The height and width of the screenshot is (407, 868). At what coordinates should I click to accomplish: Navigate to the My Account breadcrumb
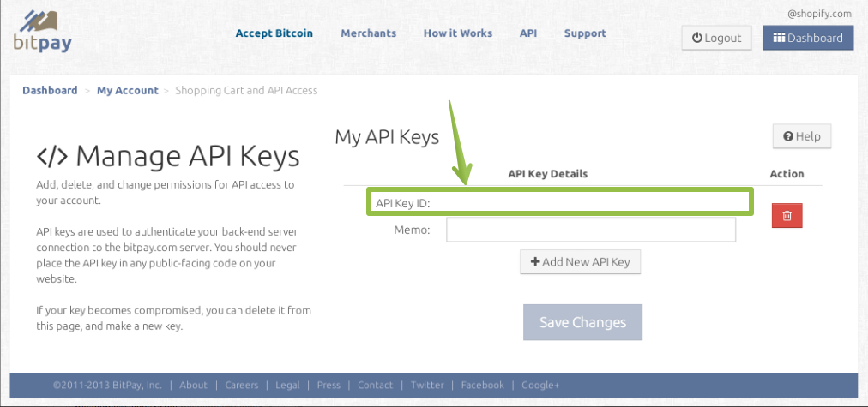(127, 90)
